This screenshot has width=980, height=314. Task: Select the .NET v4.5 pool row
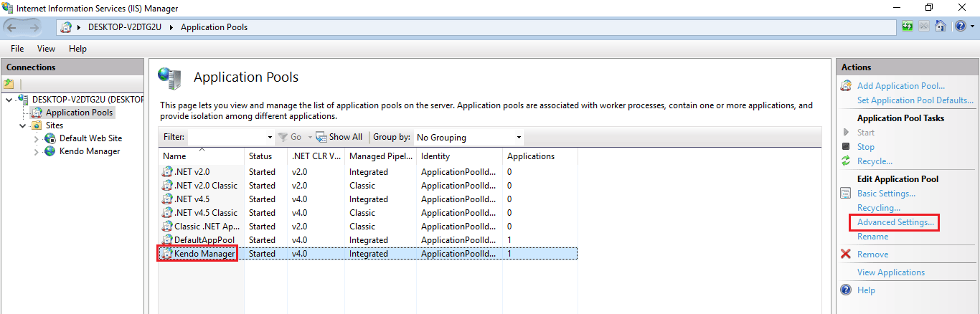point(368,199)
